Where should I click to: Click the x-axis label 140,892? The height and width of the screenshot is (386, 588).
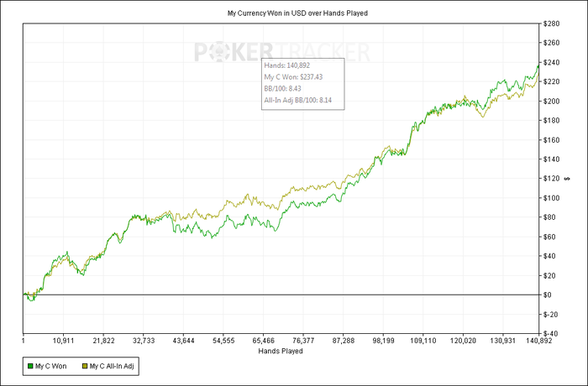pos(539,341)
